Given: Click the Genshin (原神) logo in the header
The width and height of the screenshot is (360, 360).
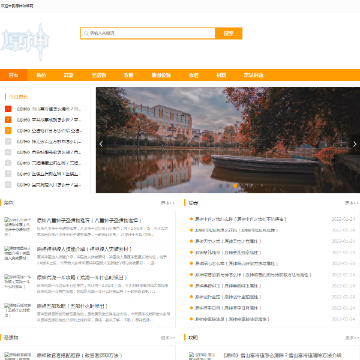Looking at the screenshot, I should [25, 42].
